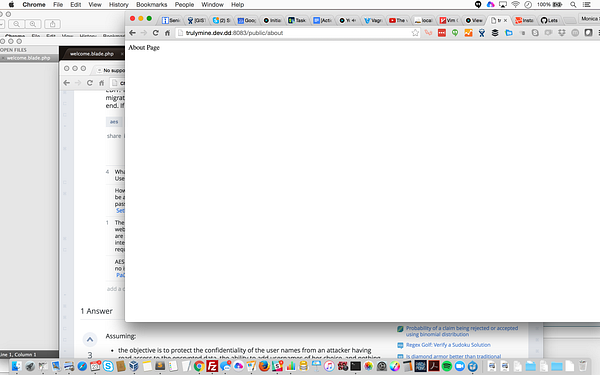Switch to the 'local' tab

pyautogui.click(x=423, y=20)
